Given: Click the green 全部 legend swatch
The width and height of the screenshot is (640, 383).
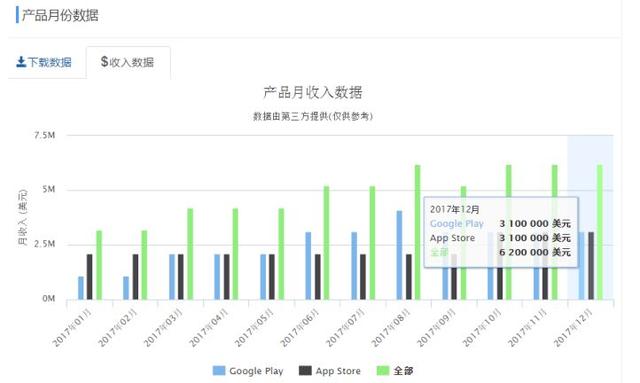Looking at the screenshot, I should click(382, 371).
